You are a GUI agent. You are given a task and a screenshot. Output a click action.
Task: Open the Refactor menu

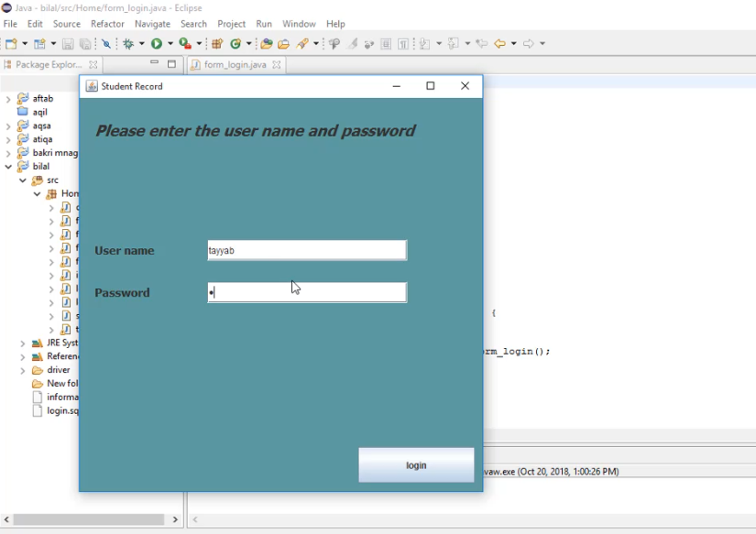(x=107, y=24)
